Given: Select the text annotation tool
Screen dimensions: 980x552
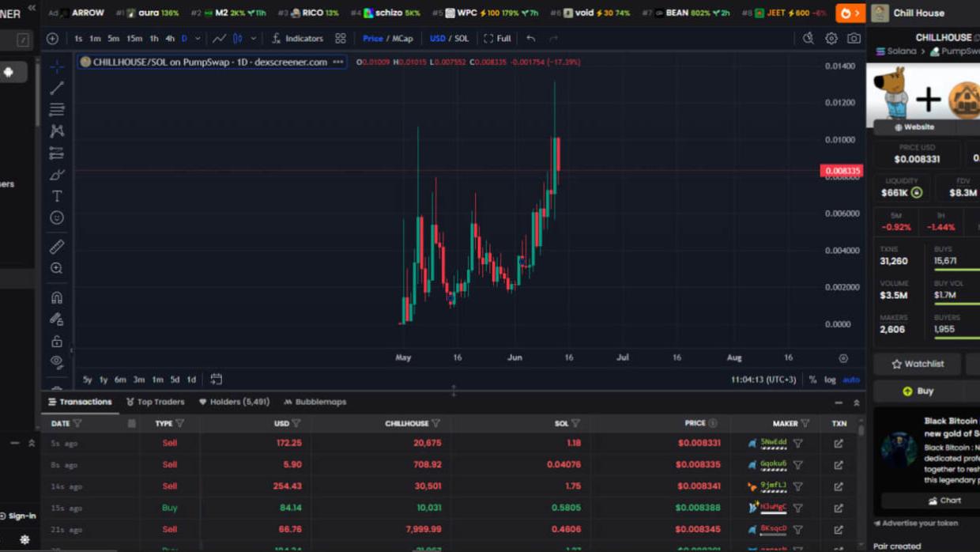Looking at the screenshot, I should point(57,195).
